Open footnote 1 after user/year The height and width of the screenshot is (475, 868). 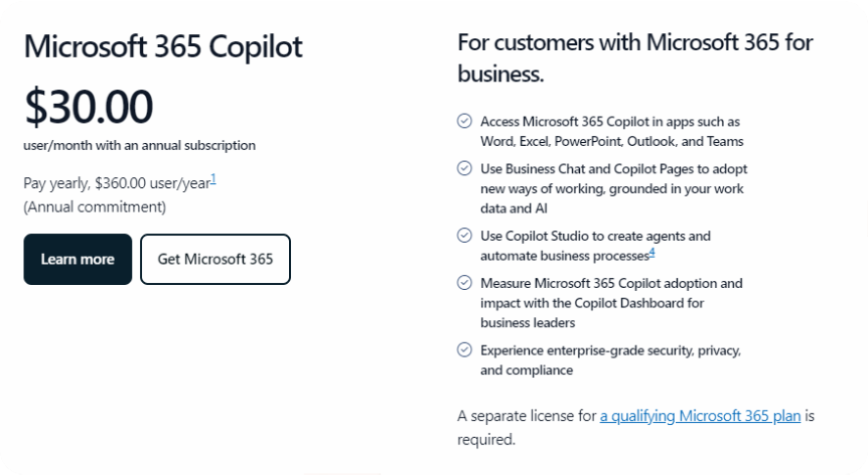click(x=214, y=179)
